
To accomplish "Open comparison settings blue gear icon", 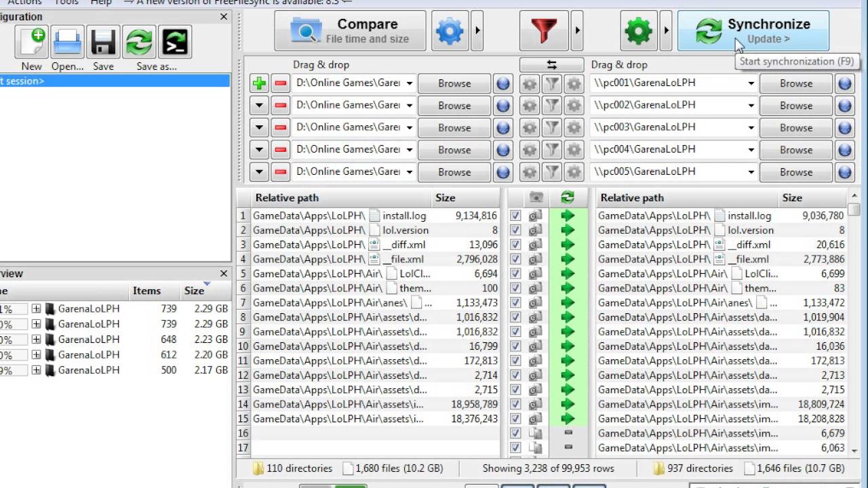I will (450, 31).
